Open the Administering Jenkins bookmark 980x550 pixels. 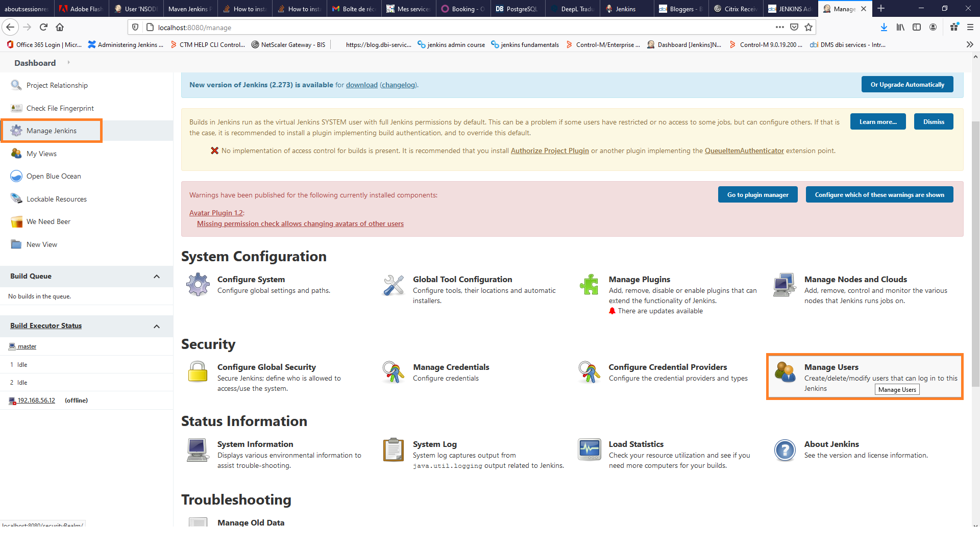[126, 45]
